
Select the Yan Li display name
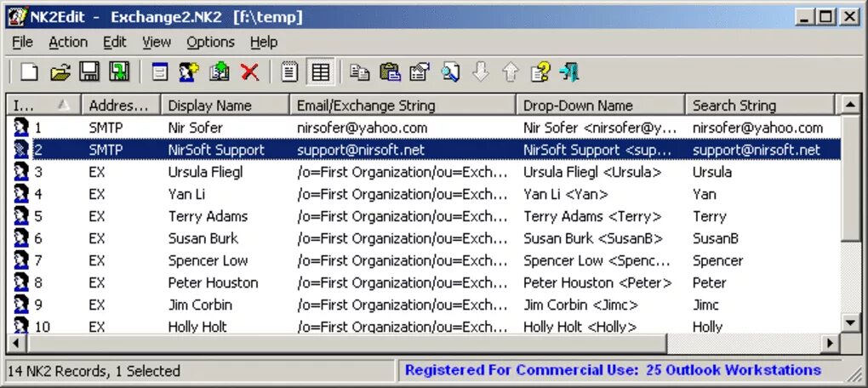click(186, 194)
